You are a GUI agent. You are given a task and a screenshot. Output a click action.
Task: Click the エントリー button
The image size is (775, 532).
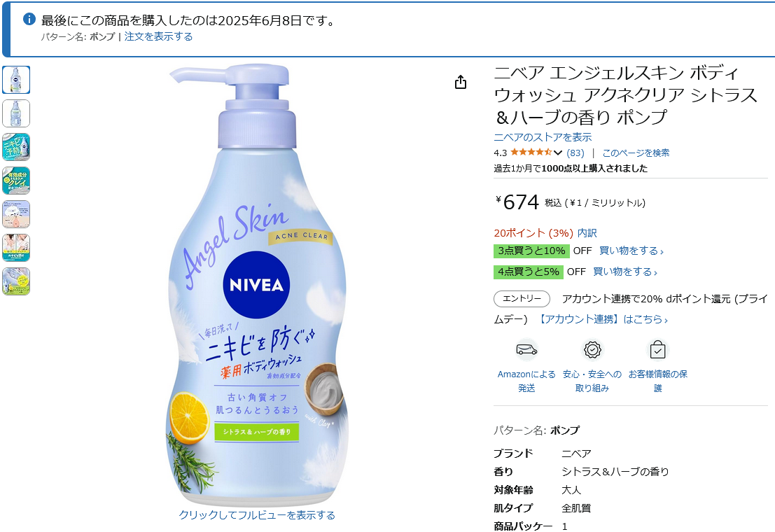522,299
